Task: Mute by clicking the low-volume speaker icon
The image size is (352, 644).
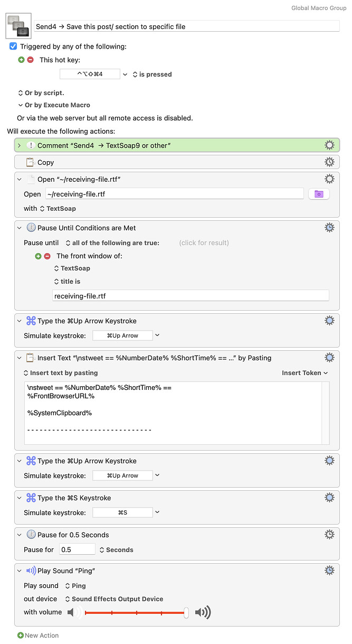Action: coord(74,612)
